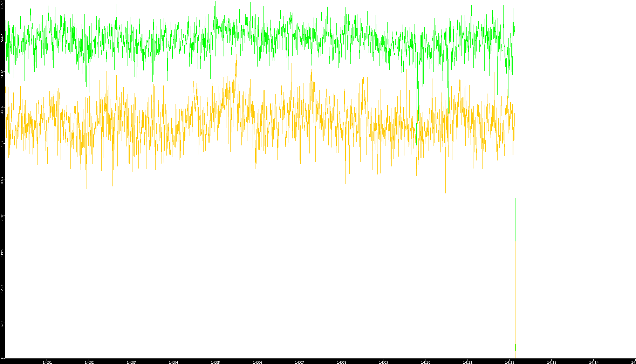The width and height of the screenshot is (636, 364).
Task: Select the 14:03 tick on time axis
Action: click(x=131, y=362)
